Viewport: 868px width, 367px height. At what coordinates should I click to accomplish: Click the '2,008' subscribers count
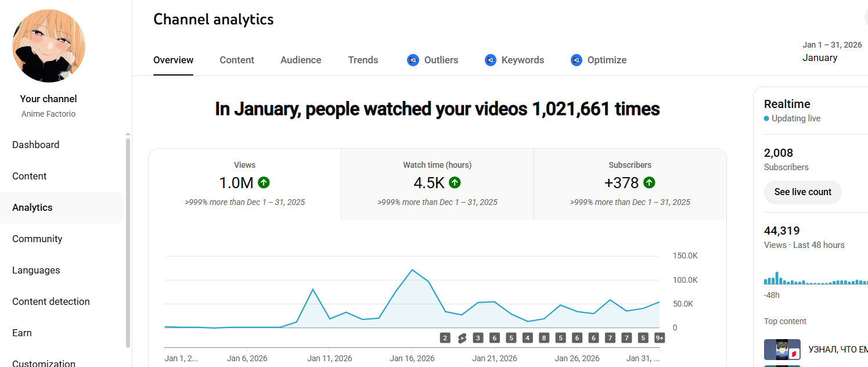(779, 153)
